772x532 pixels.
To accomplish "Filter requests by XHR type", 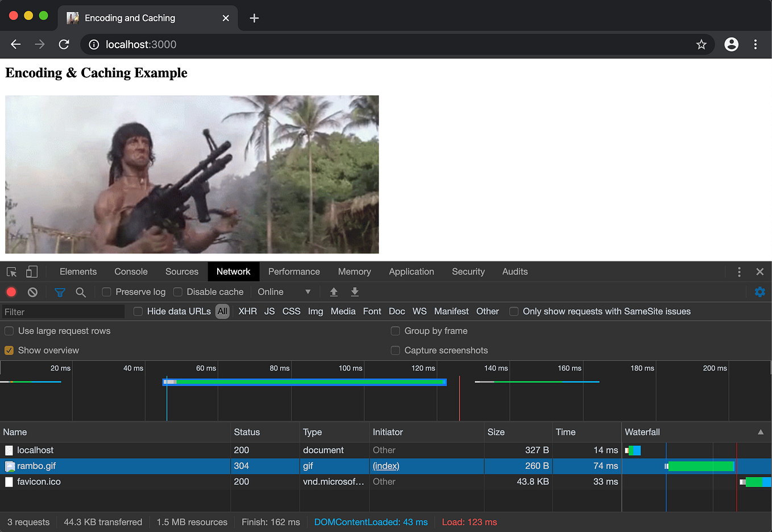I will coord(247,311).
